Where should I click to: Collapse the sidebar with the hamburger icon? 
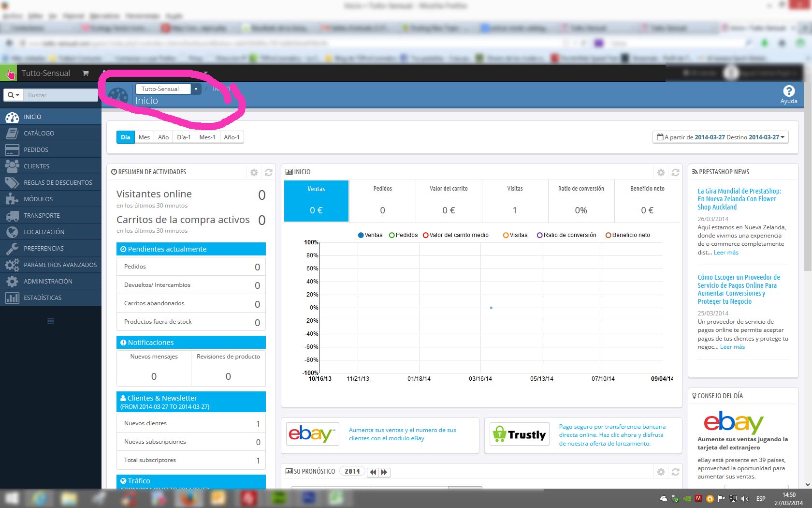pyautogui.click(x=51, y=321)
